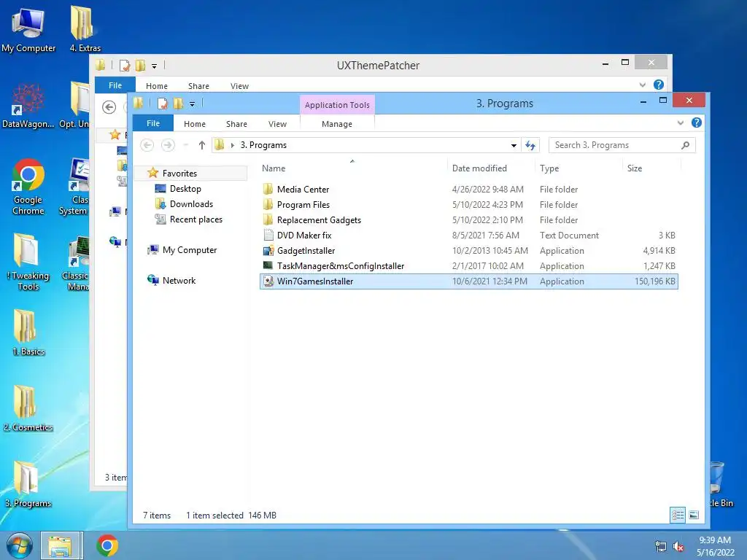The image size is (747, 560).
Task: Click the Refresh button beside the address bar
Action: tap(530, 145)
